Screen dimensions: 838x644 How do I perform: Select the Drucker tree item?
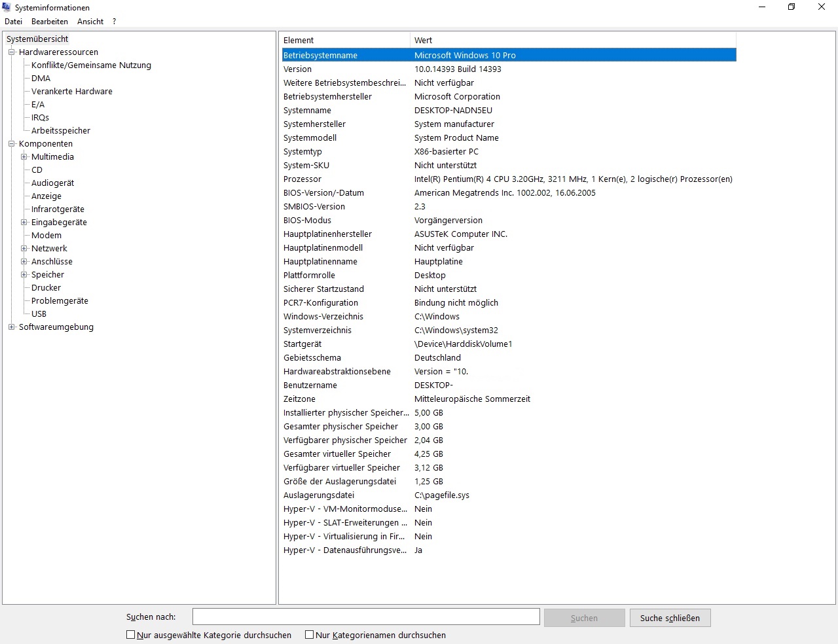pyautogui.click(x=46, y=288)
